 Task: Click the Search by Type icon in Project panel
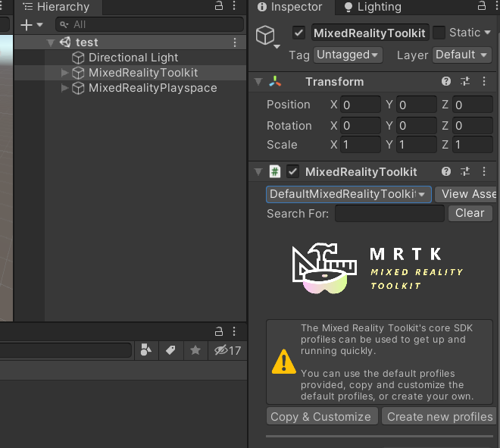(146, 350)
